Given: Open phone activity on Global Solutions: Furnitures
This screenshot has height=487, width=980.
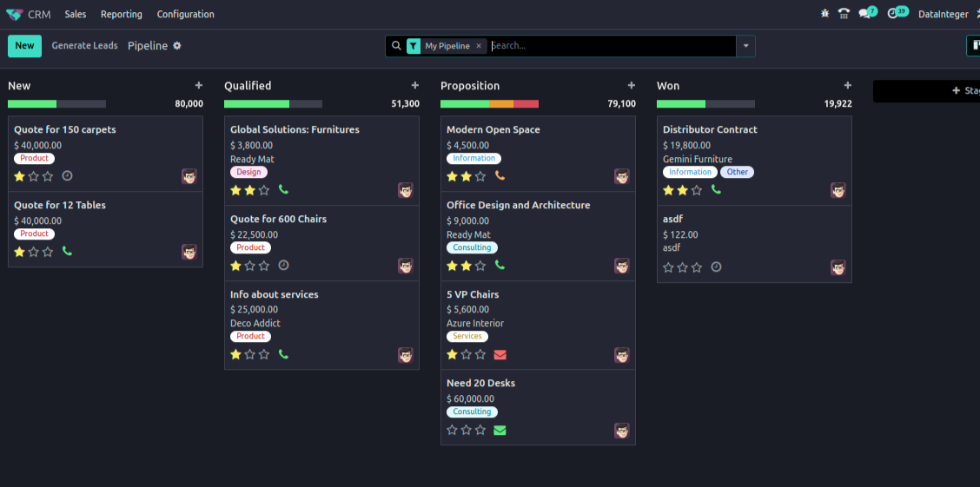Looking at the screenshot, I should tap(284, 189).
